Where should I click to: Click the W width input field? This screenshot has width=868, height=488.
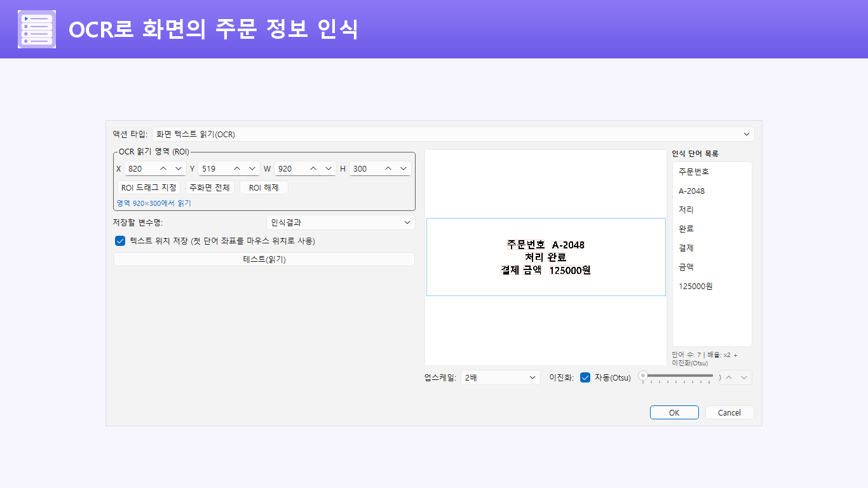point(289,168)
